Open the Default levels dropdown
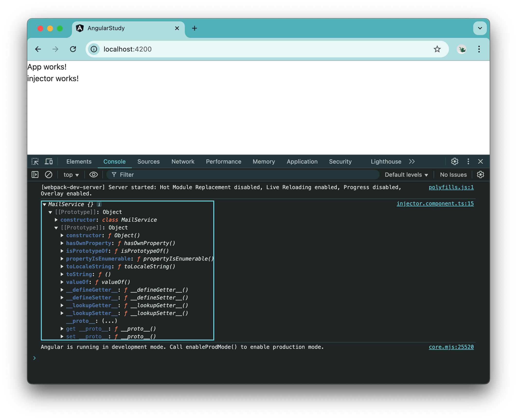This screenshot has height=420, width=517. click(x=406, y=175)
